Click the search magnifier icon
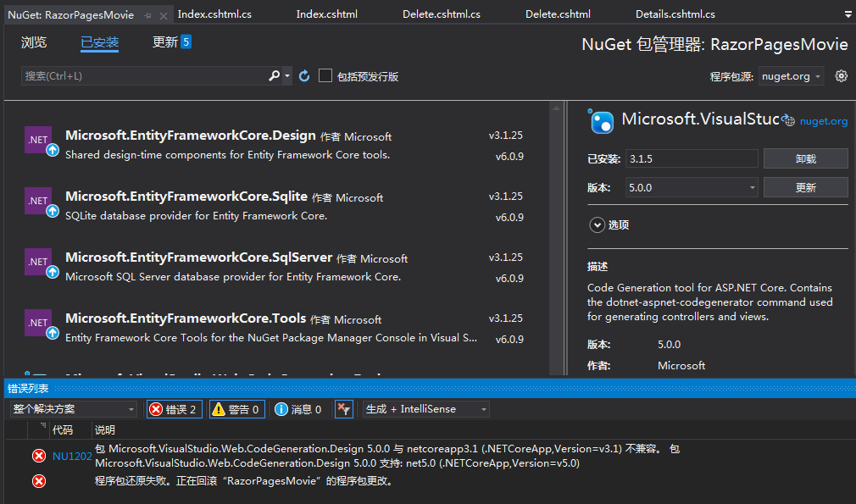The width and height of the screenshot is (856, 504). 274,76
